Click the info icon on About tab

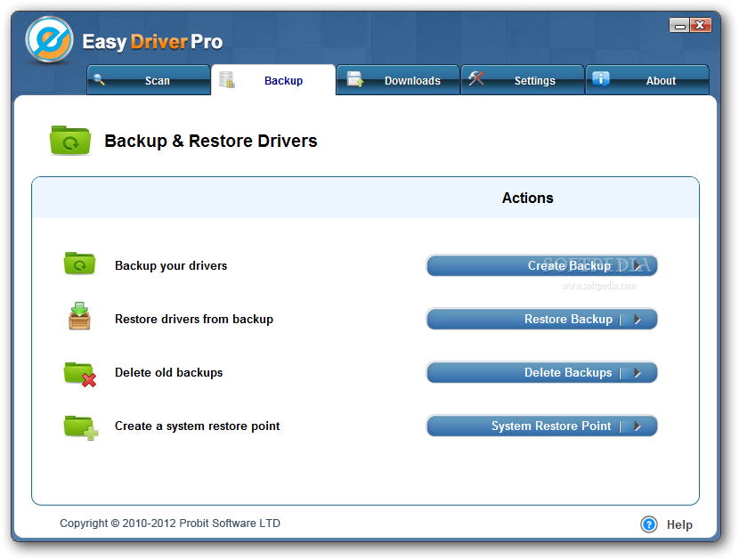pos(601,79)
